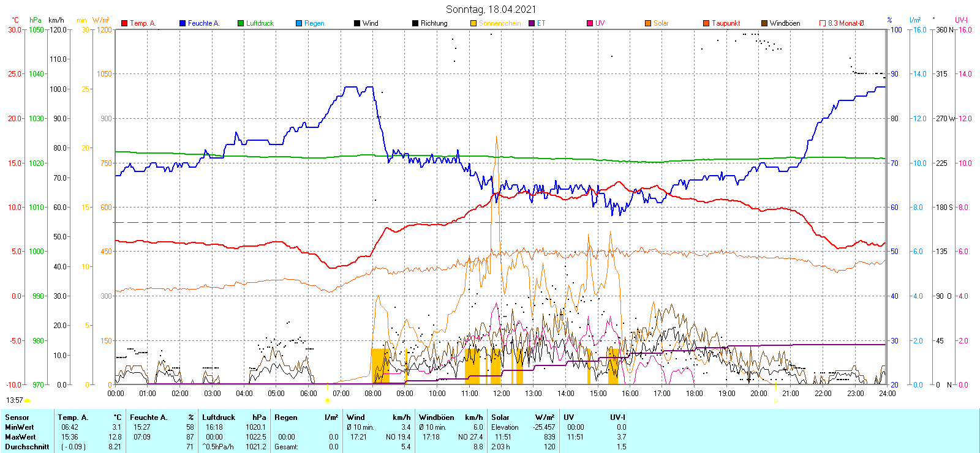The width and height of the screenshot is (980, 453).
Task: Select the Sonnenschein legend label
Action: [500, 23]
